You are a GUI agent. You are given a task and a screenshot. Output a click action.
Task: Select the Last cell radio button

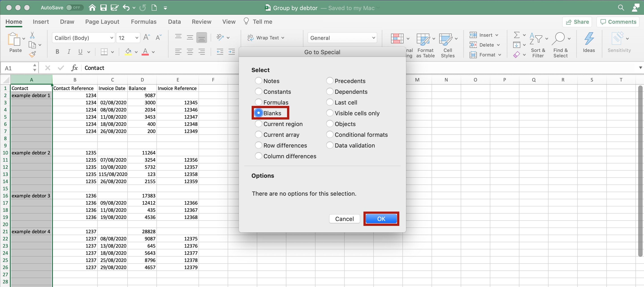(x=330, y=102)
